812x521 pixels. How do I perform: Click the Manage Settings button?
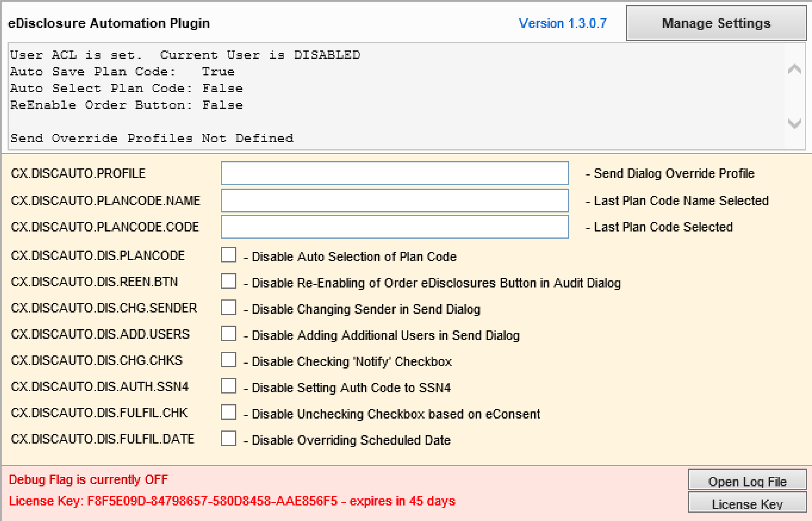coord(716,23)
